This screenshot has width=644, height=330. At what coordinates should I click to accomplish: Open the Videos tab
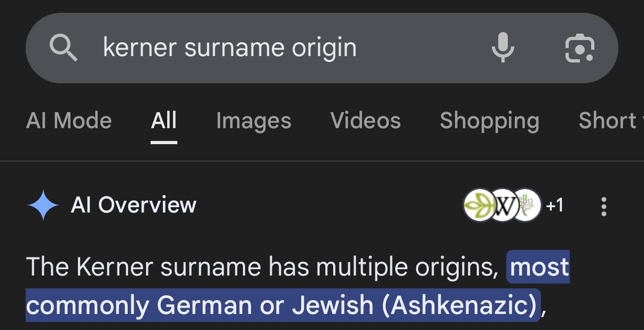click(365, 121)
